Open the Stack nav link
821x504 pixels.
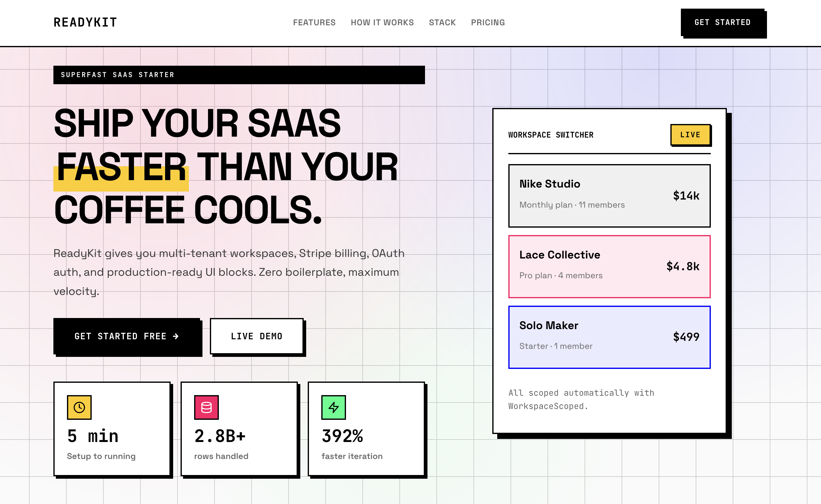(442, 22)
